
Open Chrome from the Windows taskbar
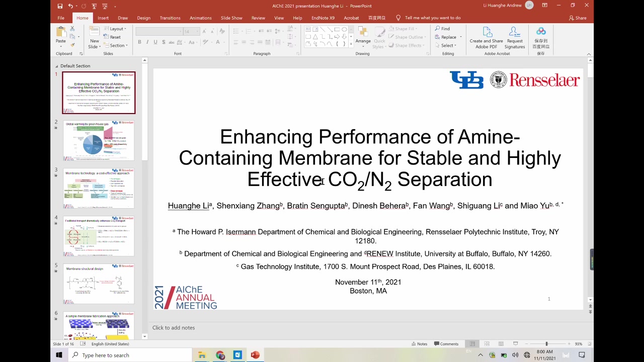tap(220, 355)
